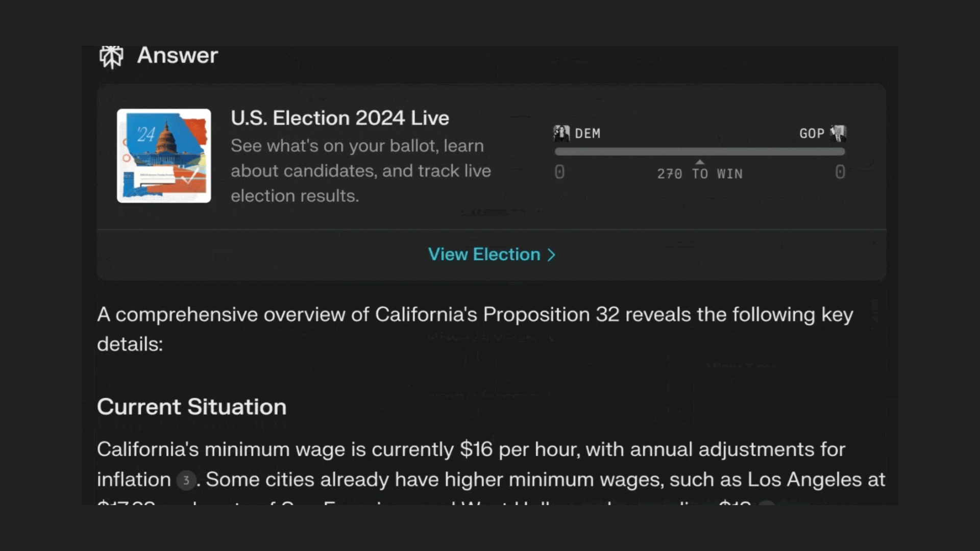Open citation number 3 badge
The image size is (980, 551).
[186, 480]
